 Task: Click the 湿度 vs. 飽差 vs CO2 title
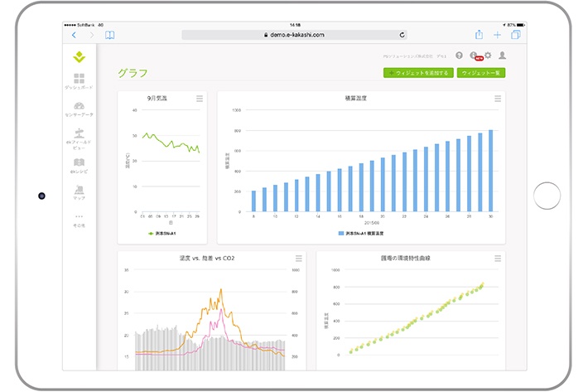point(207,258)
